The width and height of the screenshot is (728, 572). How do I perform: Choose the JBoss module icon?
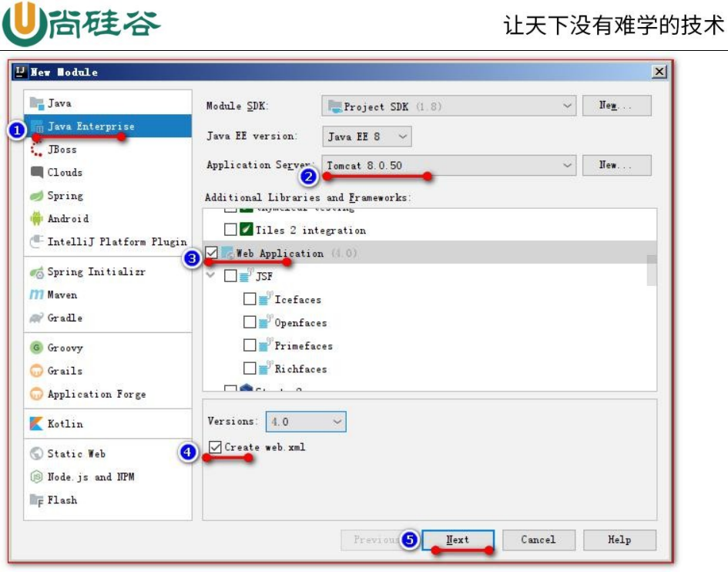click(37, 150)
